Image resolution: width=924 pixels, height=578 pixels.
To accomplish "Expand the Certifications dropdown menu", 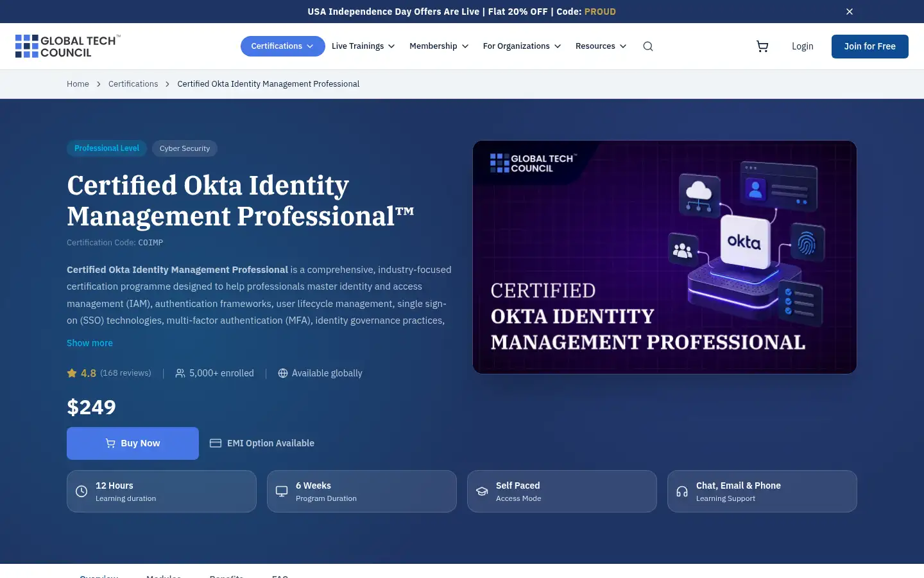I will 283,46.
